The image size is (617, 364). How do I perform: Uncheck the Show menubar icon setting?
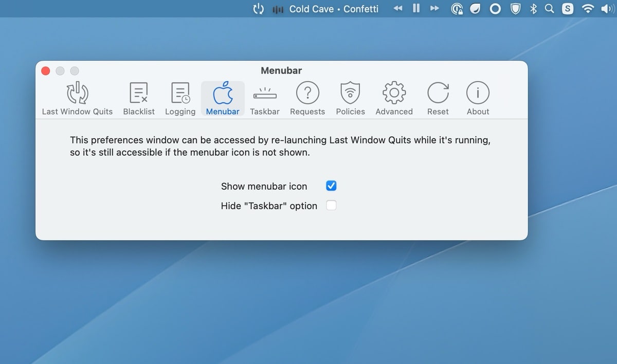(x=331, y=185)
